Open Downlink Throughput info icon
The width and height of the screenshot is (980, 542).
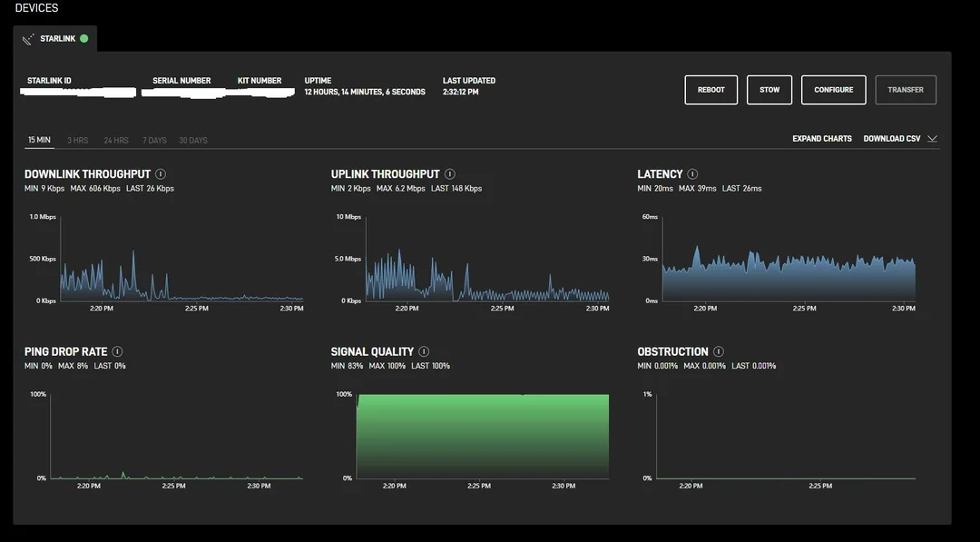[x=161, y=174]
